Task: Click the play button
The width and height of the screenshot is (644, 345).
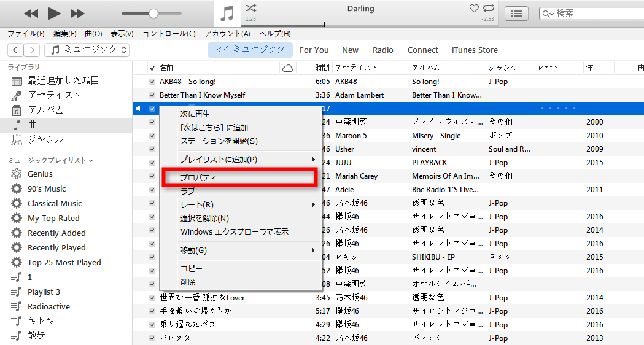Action: coord(54,14)
